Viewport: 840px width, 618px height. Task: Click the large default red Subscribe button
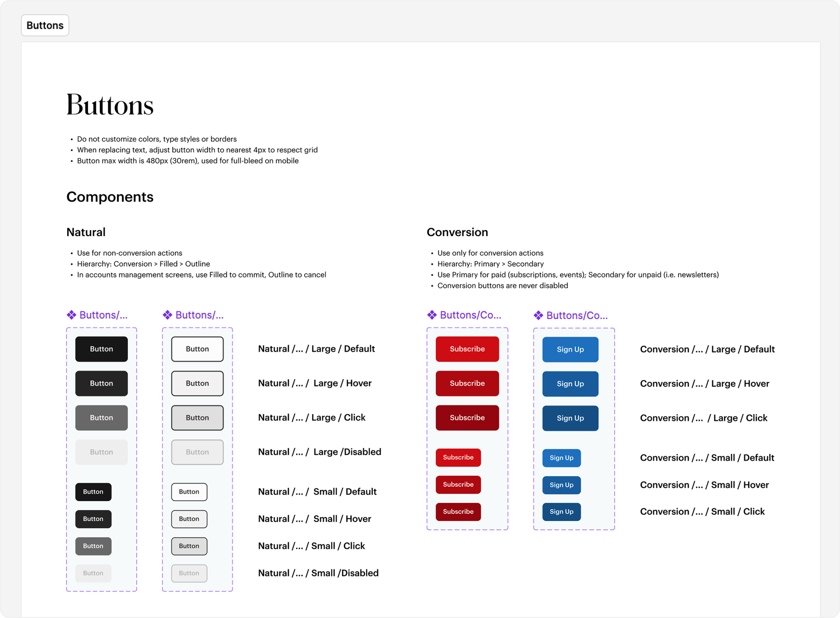(x=467, y=349)
